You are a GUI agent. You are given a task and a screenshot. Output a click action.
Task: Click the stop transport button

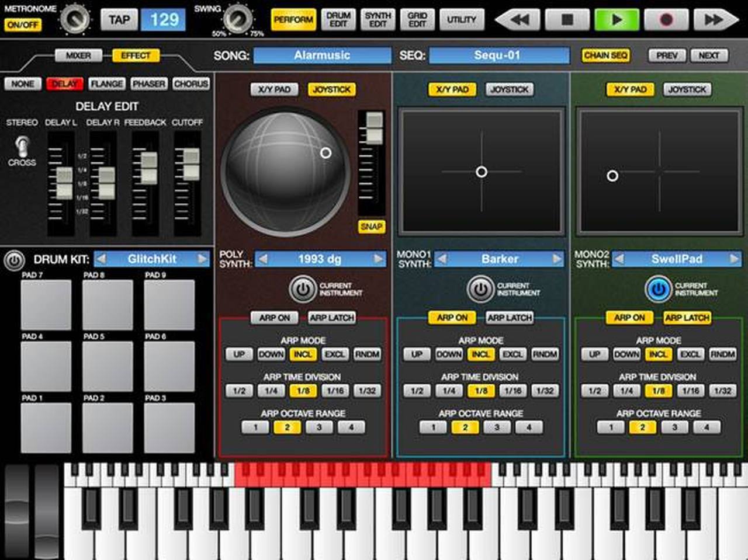567,20
